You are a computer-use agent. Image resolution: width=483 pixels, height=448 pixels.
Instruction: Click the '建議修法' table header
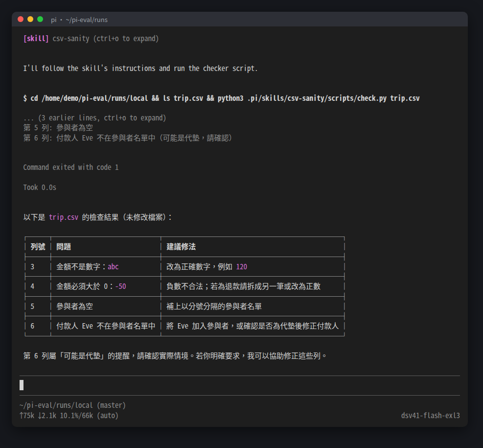point(181,247)
